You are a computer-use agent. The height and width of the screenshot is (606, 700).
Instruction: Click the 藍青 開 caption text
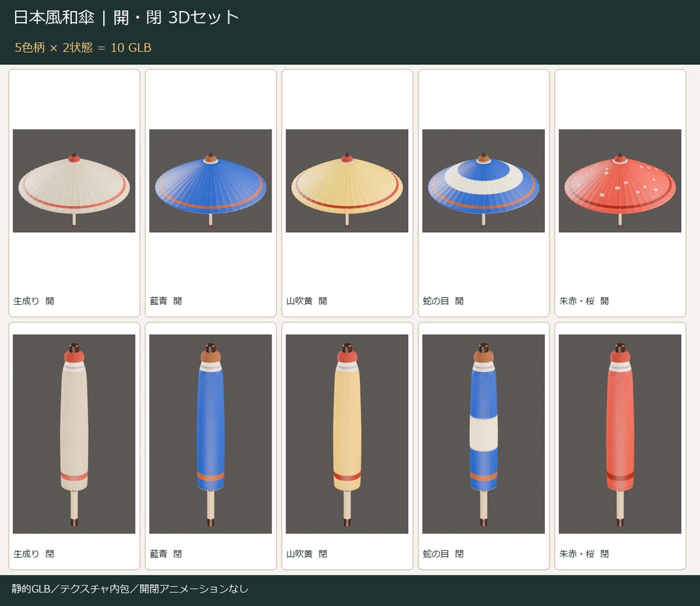[x=166, y=301]
